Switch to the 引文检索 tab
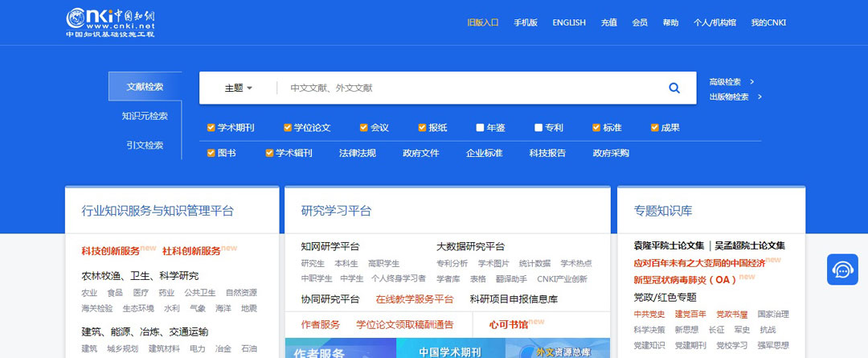This screenshot has width=868, height=358. 145,145
